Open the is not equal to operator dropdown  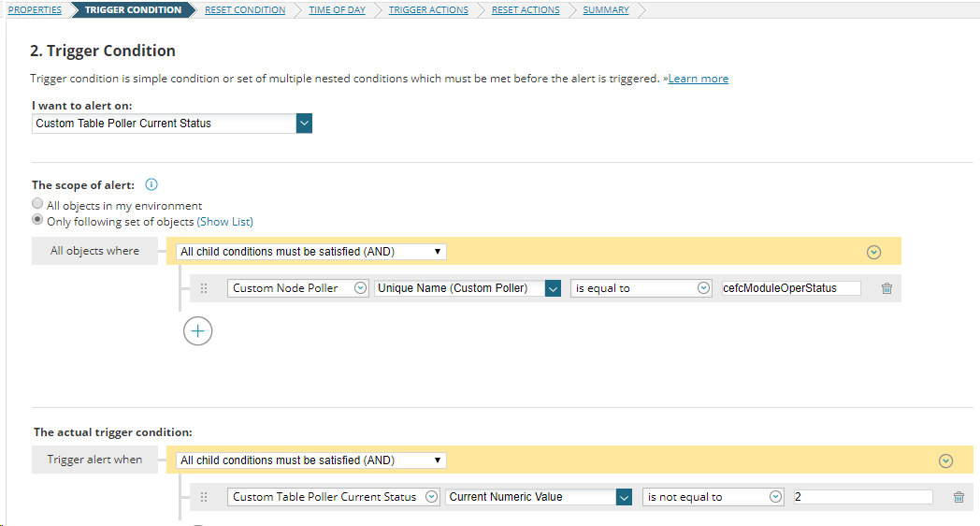click(713, 497)
